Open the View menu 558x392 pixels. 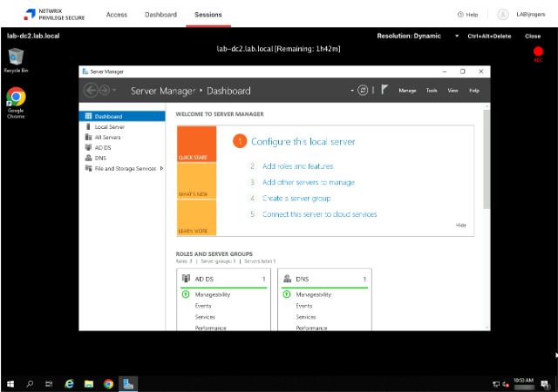(x=453, y=91)
